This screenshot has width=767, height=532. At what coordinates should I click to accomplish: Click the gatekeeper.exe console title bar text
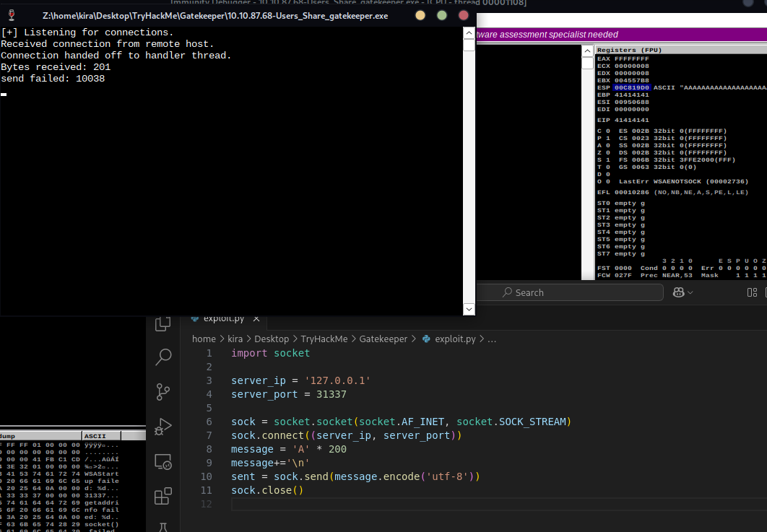tap(215, 16)
